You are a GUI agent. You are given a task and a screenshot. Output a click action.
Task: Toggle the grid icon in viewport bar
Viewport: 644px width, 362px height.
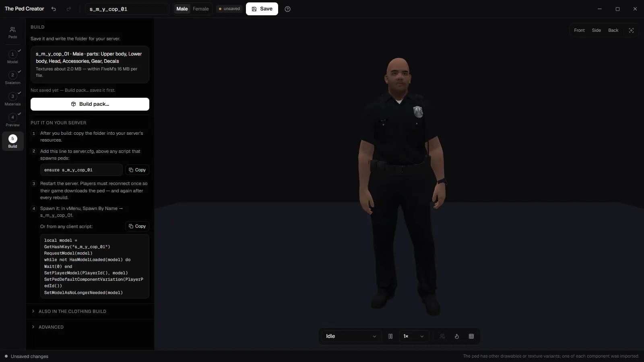471,336
